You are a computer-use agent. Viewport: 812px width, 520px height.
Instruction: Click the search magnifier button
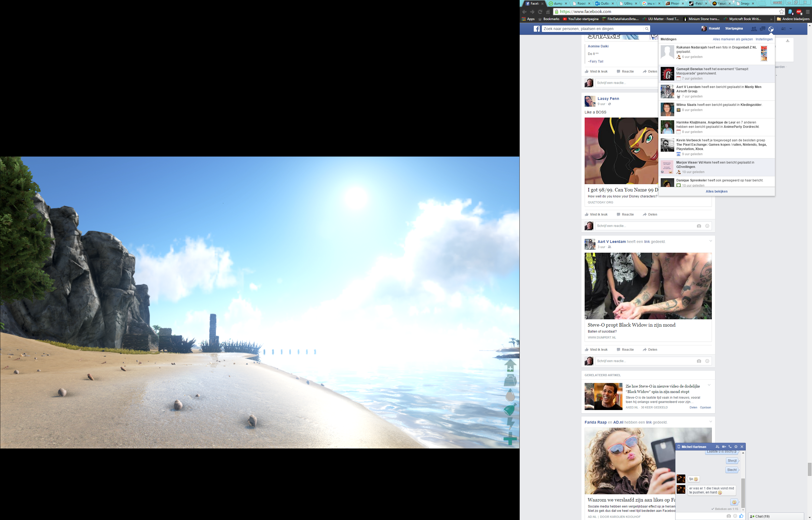[647, 29]
